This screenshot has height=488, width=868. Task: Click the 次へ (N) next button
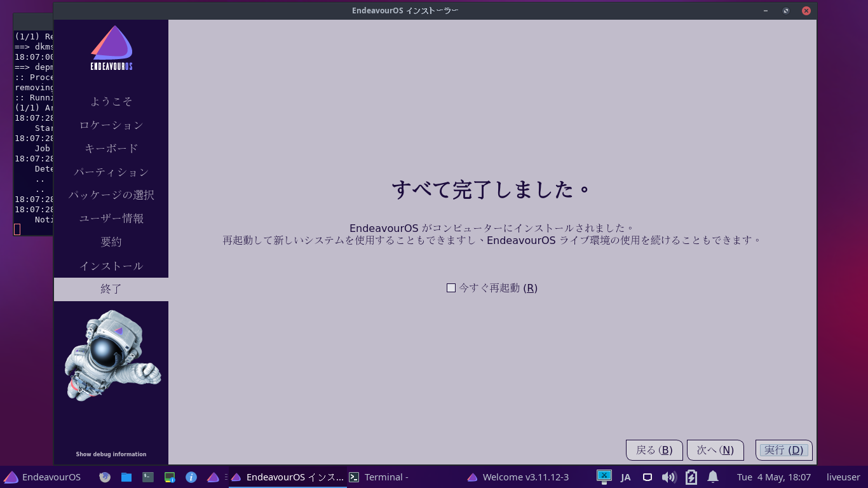pos(715,450)
